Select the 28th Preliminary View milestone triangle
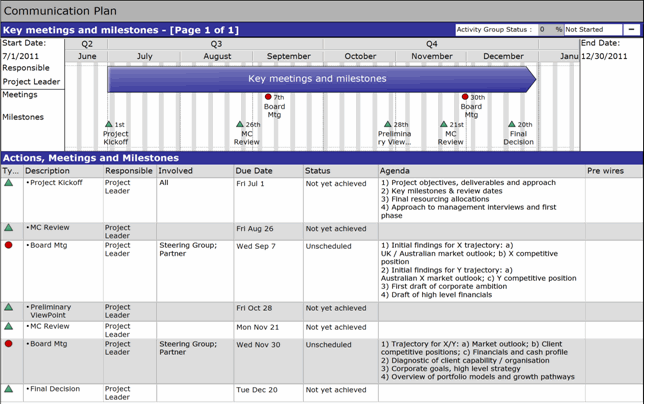 pos(387,124)
